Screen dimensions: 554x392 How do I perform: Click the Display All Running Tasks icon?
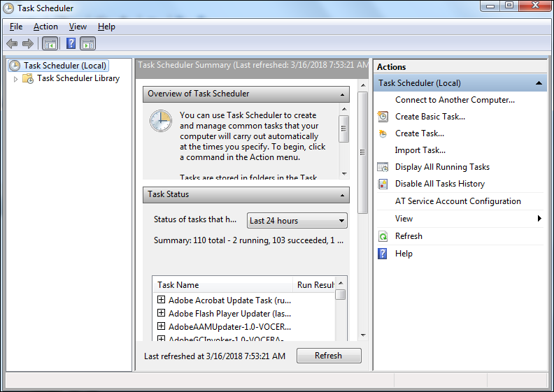pos(383,167)
